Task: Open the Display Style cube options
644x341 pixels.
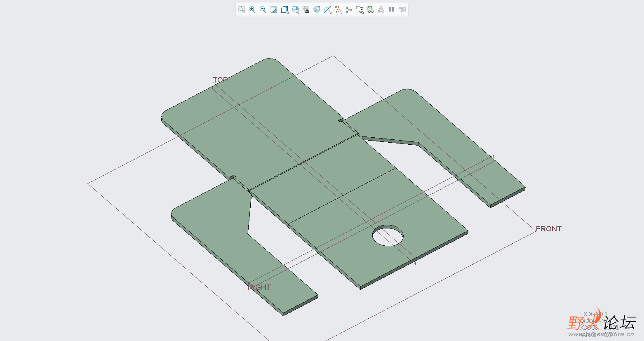Action: coord(284,9)
